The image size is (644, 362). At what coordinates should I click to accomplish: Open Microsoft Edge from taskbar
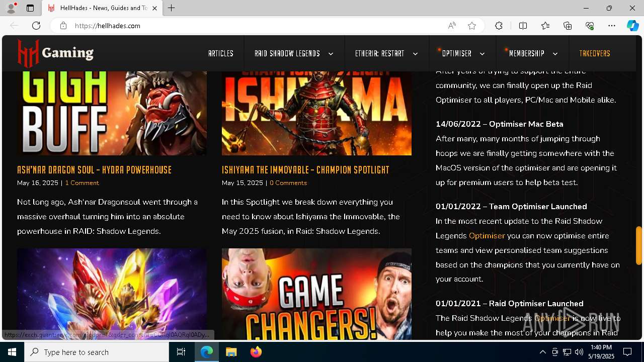pyautogui.click(x=207, y=352)
